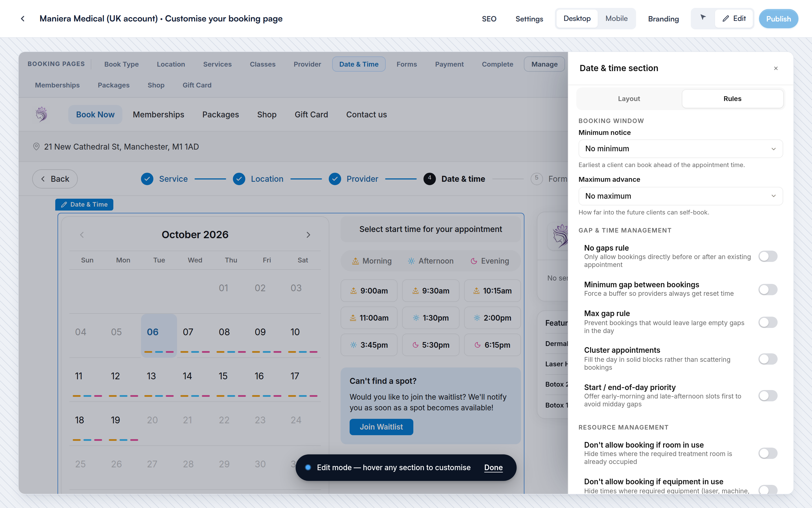The width and height of the screenshot is (812, 508).
Task: Filter times by Evening
Action: point(490,261)
